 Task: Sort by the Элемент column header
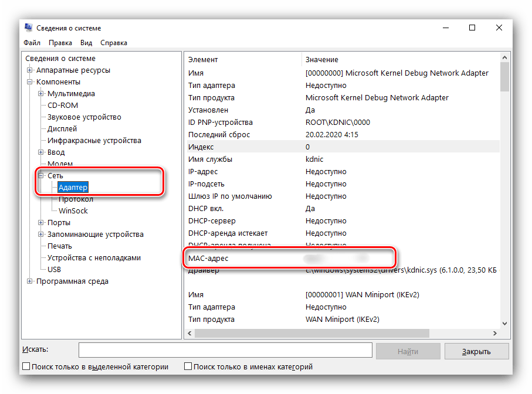pyautogui.click(x=203, y=60)
